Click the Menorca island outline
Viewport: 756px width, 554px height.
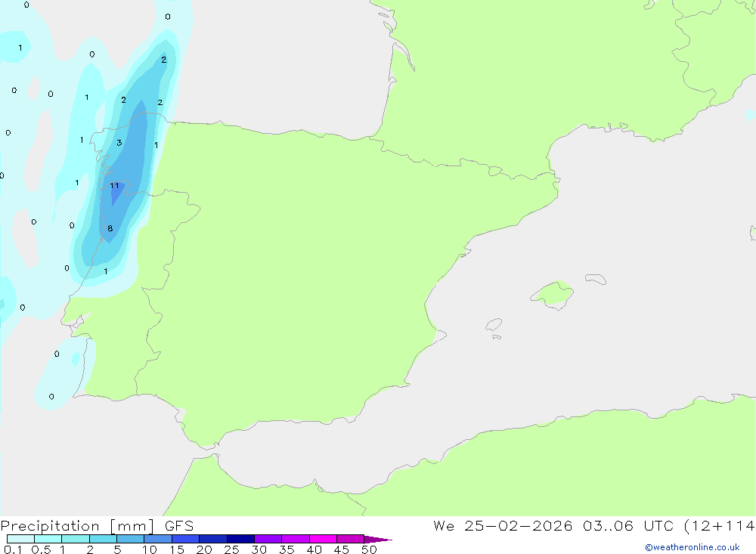click(x=596, y=279)
